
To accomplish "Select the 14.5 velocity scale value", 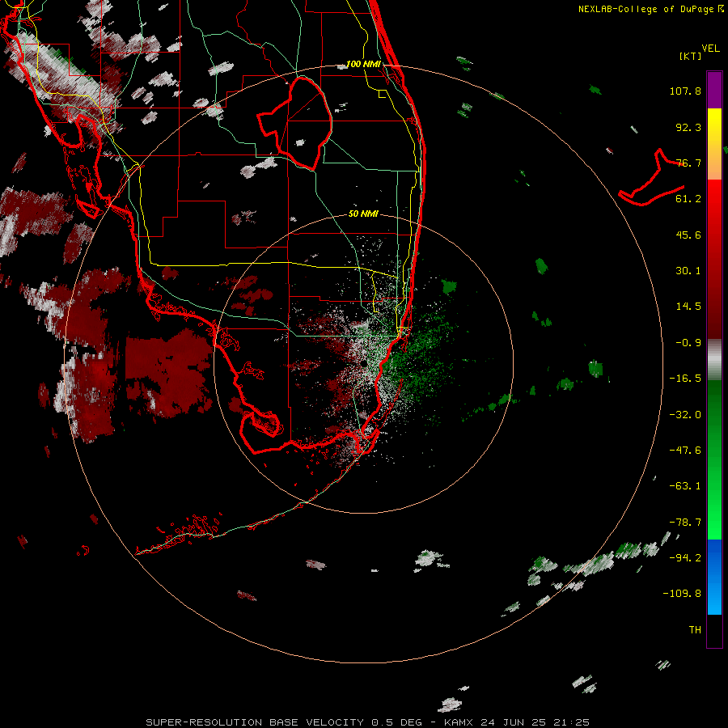I will [x=688, y=307].
